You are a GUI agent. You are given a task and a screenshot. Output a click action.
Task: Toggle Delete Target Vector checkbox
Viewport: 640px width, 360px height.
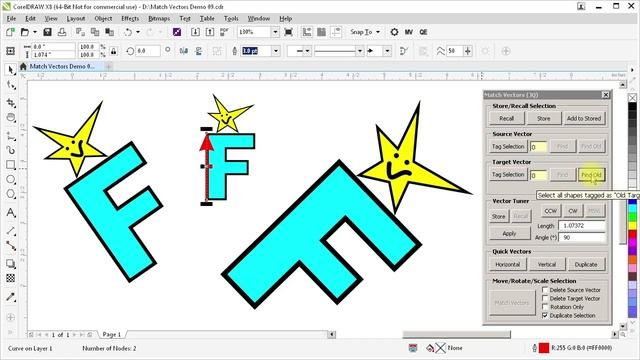tap(545, 298)
